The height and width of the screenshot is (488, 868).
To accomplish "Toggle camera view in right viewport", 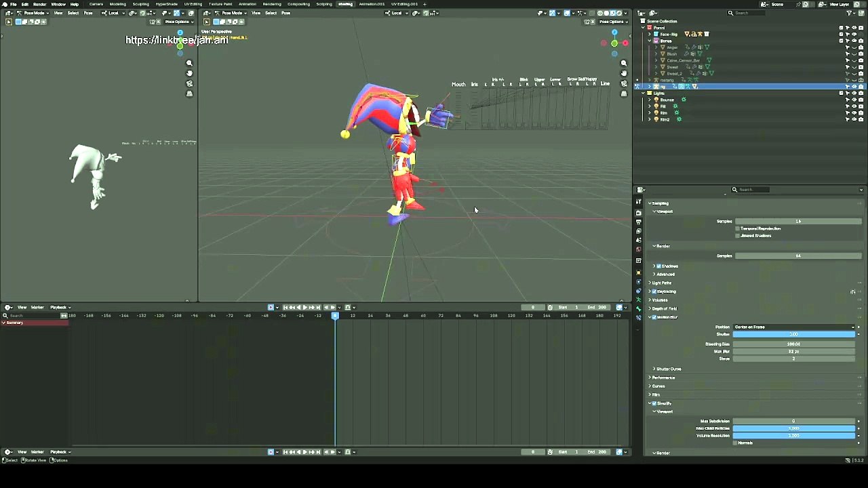I will (624, 83).
